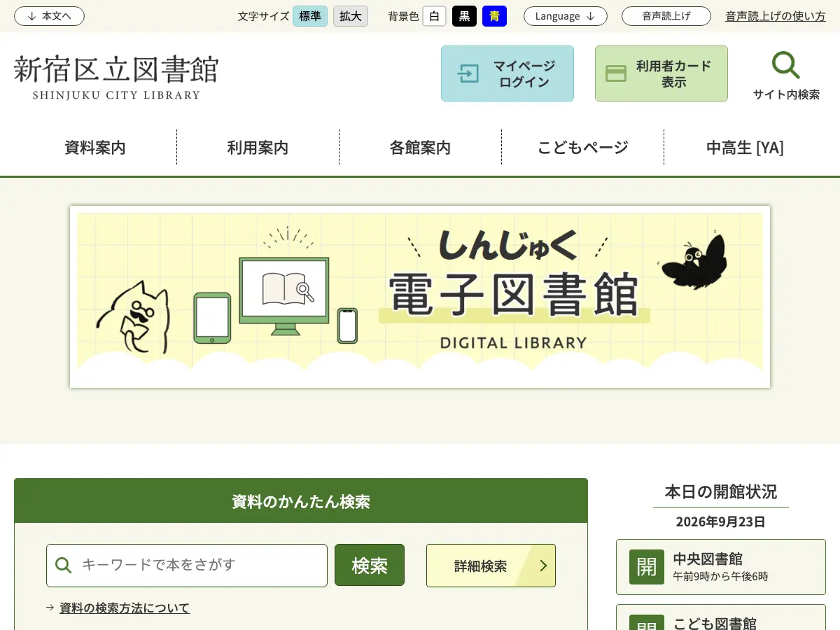
Task: Set background color to white (白)
Action: (435, 16)
